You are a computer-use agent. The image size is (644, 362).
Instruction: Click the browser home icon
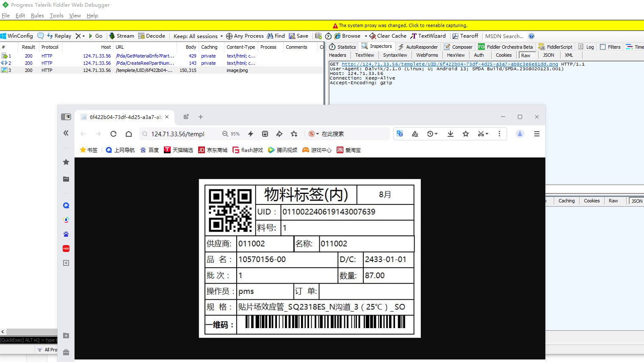(129, 134)
